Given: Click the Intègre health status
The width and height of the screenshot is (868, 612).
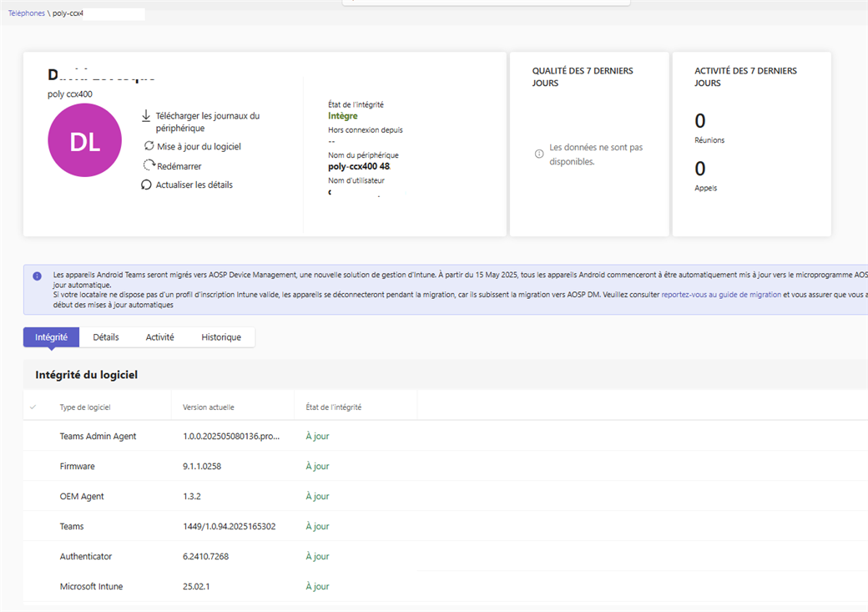Looking at the screenshot, I should click(x=343, y=116).
